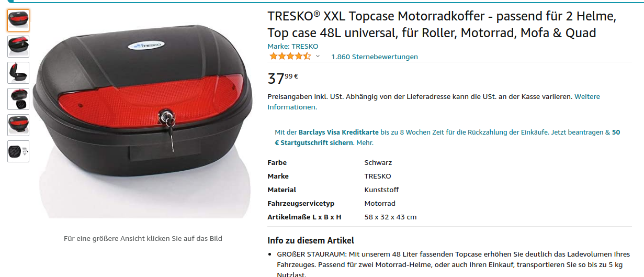Open the 1.860 Sternebewertungen reviews link
Viewport: 644px width, 277px height.
point(375,57)
